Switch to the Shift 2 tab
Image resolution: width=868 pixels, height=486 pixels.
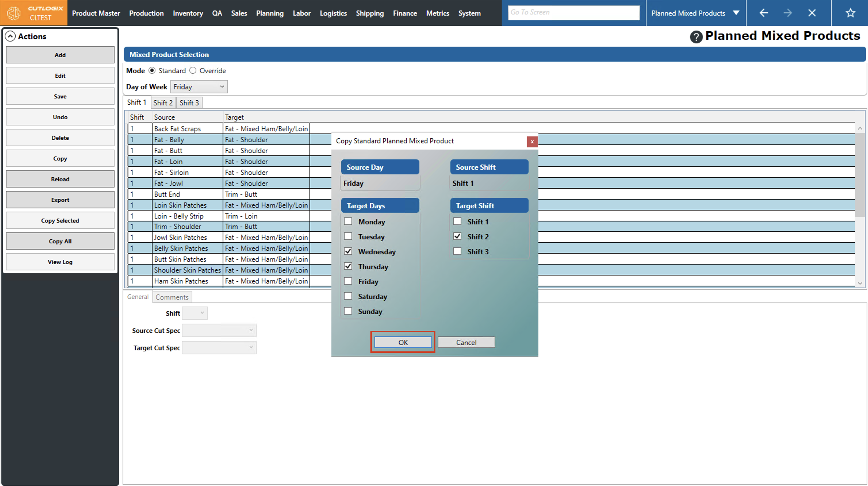163,103
